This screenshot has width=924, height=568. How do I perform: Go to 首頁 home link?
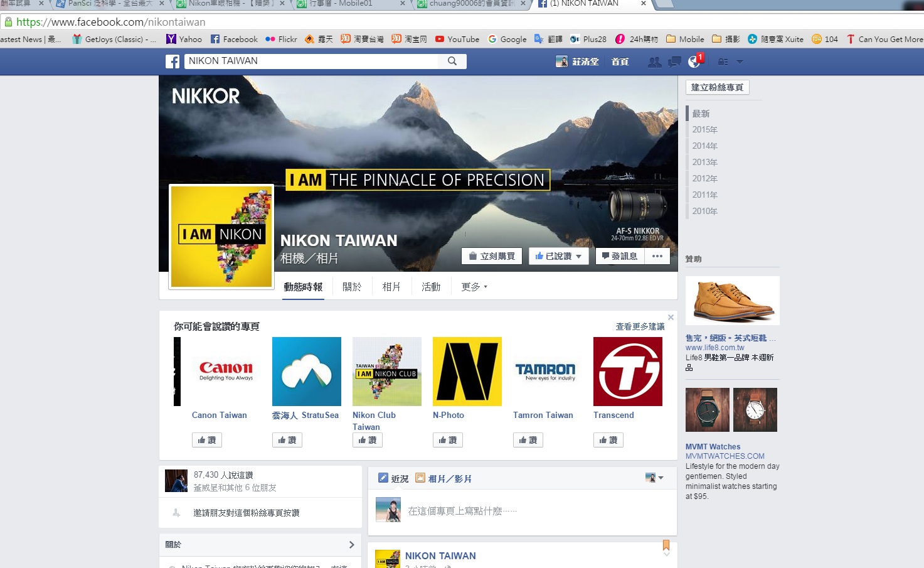click(x=620, y=62)
